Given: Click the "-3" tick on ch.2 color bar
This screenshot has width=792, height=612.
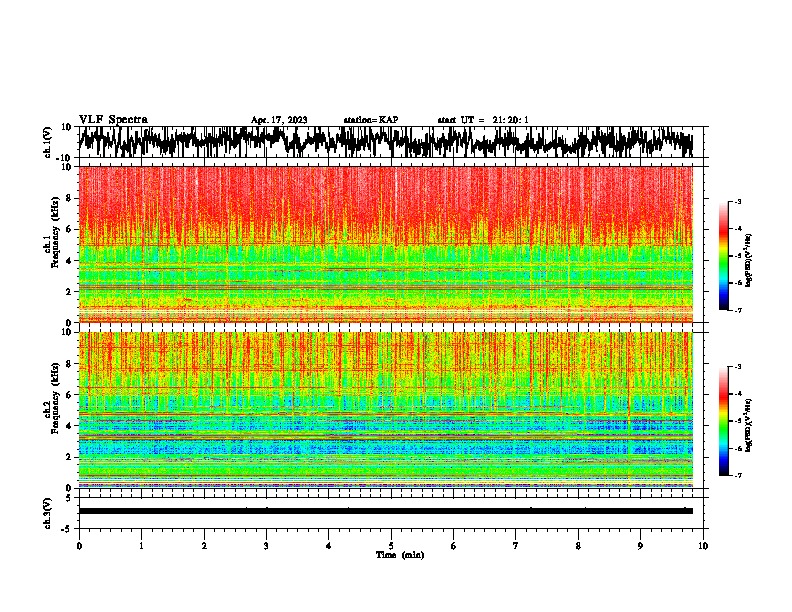Looking at the screenshot, I should tap(738, 367).
